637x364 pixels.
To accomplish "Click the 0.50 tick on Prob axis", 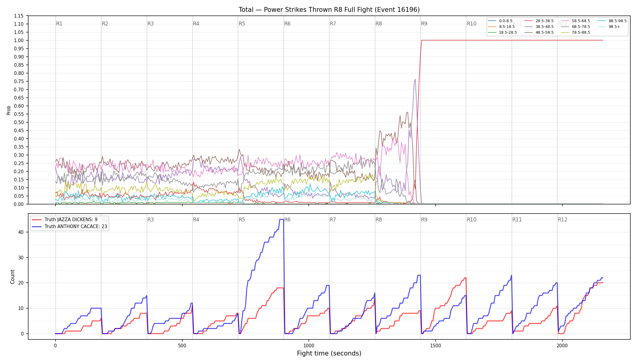I will pyautogui.click(x=19, y=122).
